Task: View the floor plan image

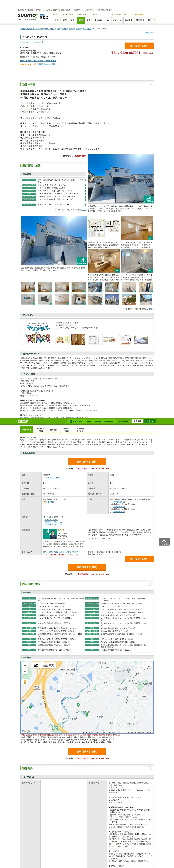Action: coord(104,228)
